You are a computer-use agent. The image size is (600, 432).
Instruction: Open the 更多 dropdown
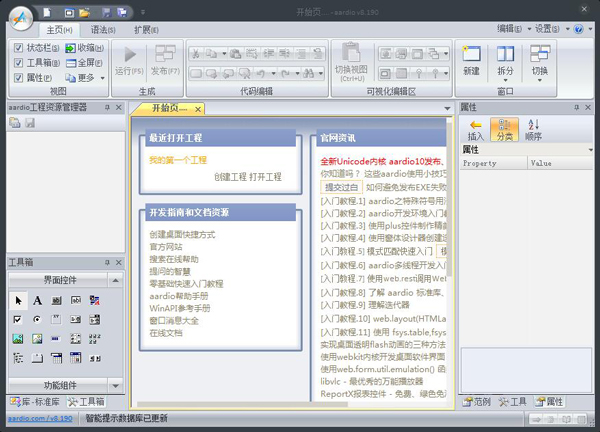pyautogui.click(x=85, y=78)
